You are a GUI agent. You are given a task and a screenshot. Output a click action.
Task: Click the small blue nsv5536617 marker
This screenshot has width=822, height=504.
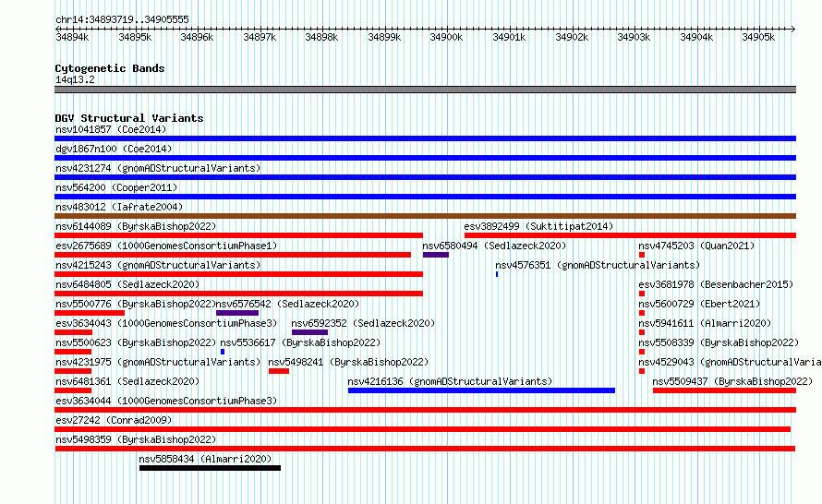223,352
